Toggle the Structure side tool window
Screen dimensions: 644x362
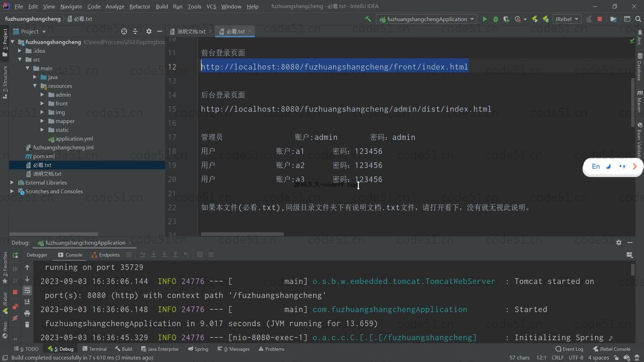[5, 82]
